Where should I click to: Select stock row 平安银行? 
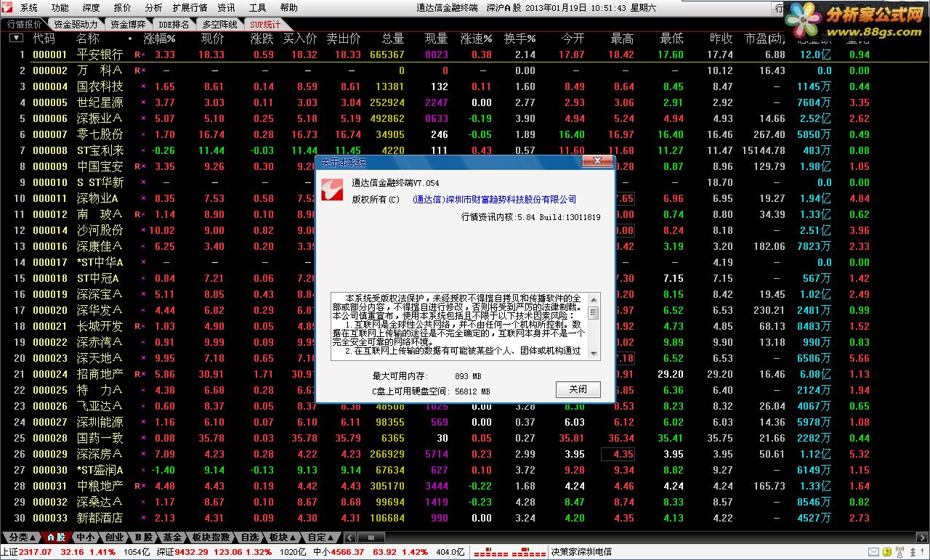click(465, 54)
